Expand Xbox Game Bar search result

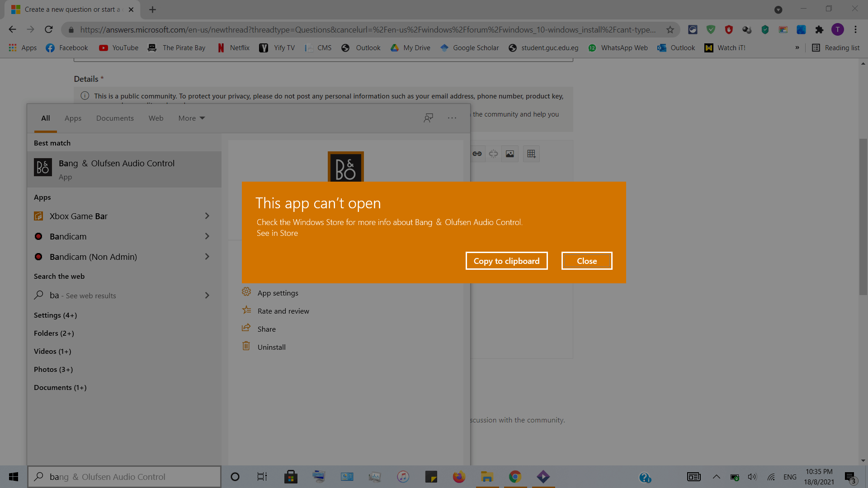tap(208, 216)
